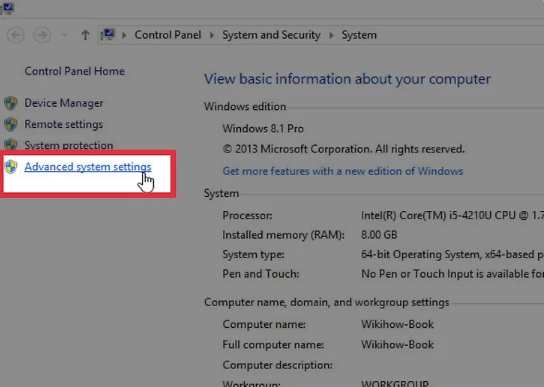544x387 pixels.
Task: Select Control Panel in the breadcrumb
Action: tap(168, 35)
